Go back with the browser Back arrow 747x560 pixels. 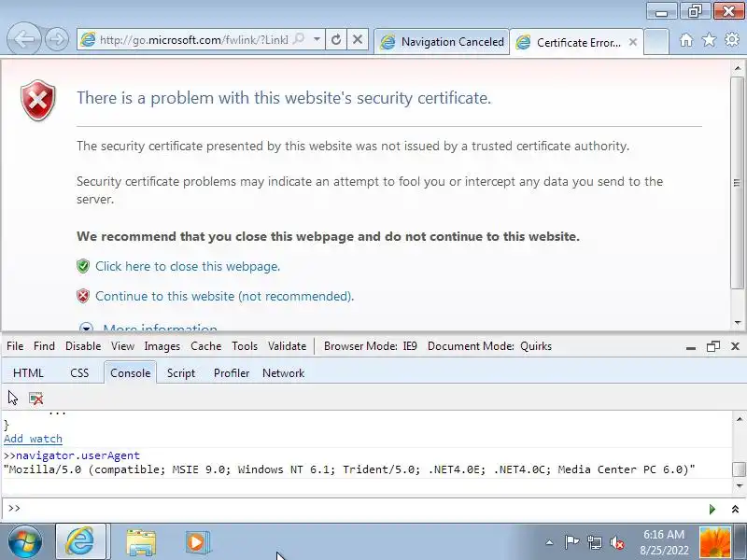(x=24, y=39)
